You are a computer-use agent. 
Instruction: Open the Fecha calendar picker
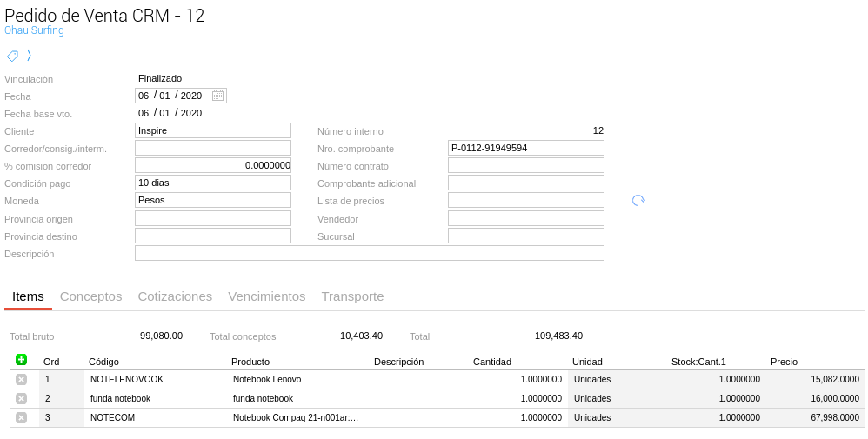(217, 96)
